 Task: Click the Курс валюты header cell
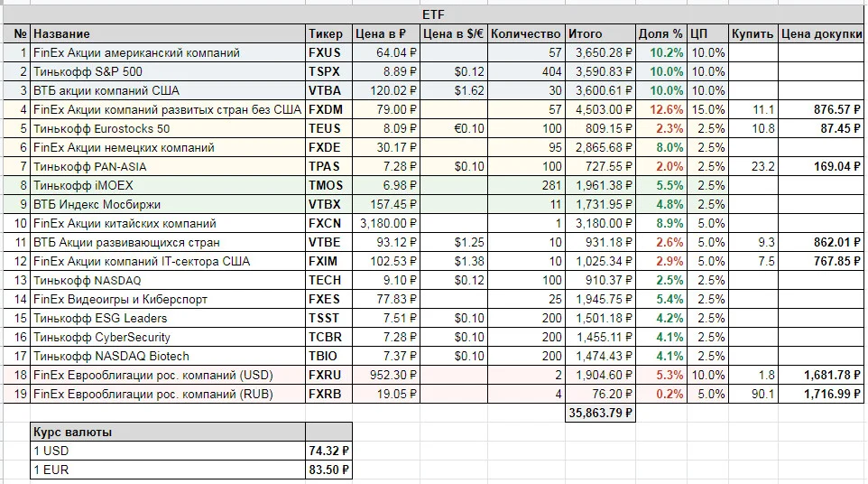point(168,432)
